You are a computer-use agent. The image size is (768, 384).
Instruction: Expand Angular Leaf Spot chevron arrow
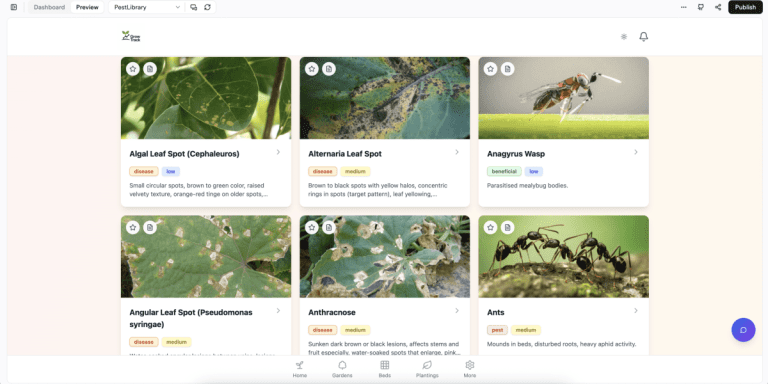[278, 311]
